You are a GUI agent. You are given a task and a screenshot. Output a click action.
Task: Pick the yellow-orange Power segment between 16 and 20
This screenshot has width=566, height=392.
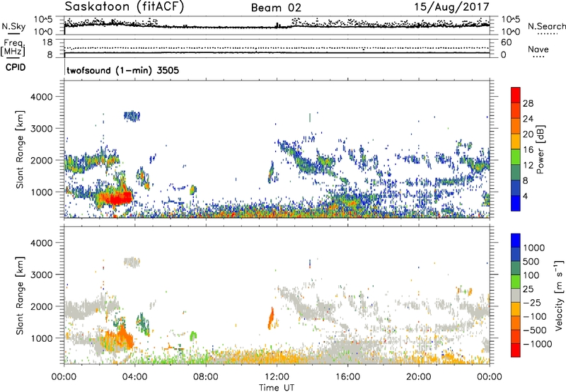pos(516,142)
